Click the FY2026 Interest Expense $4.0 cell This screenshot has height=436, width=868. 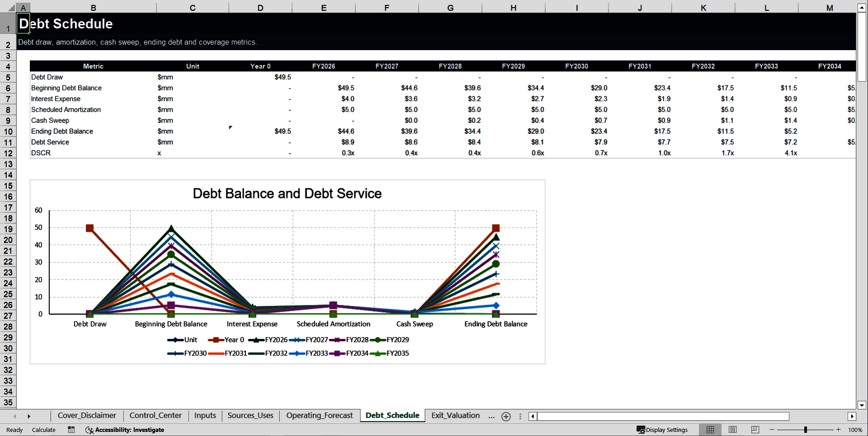click(x=324, y=99)
